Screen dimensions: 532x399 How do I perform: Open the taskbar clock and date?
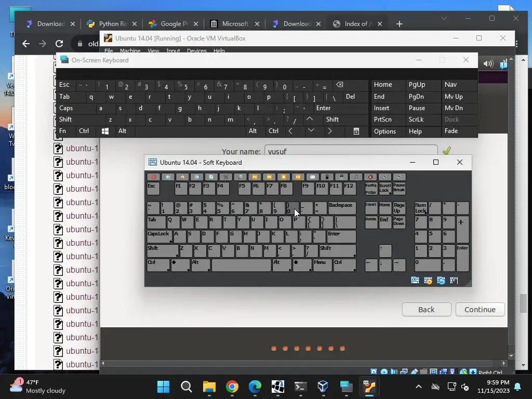[x=494, y=387]
